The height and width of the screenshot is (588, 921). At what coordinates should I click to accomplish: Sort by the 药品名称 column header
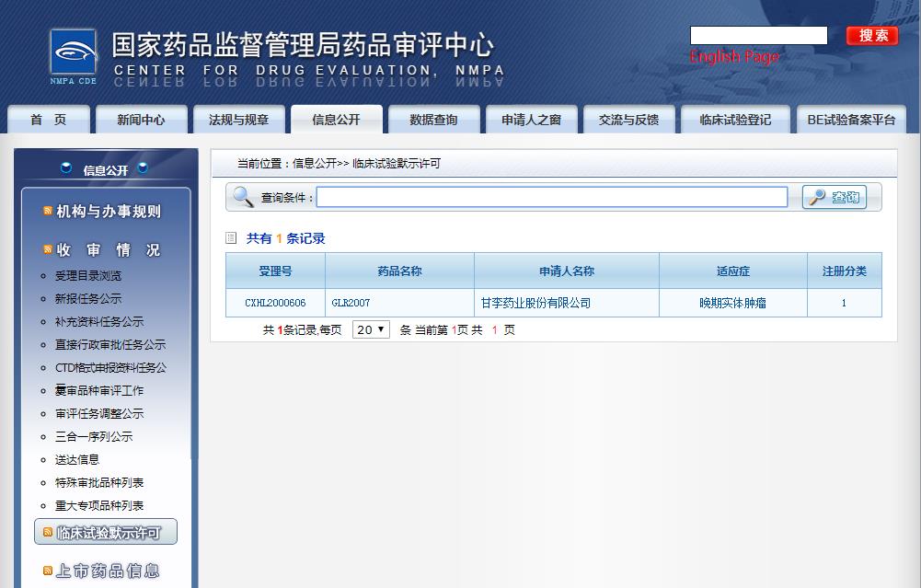pyautogui.click(x=399, y=271)
